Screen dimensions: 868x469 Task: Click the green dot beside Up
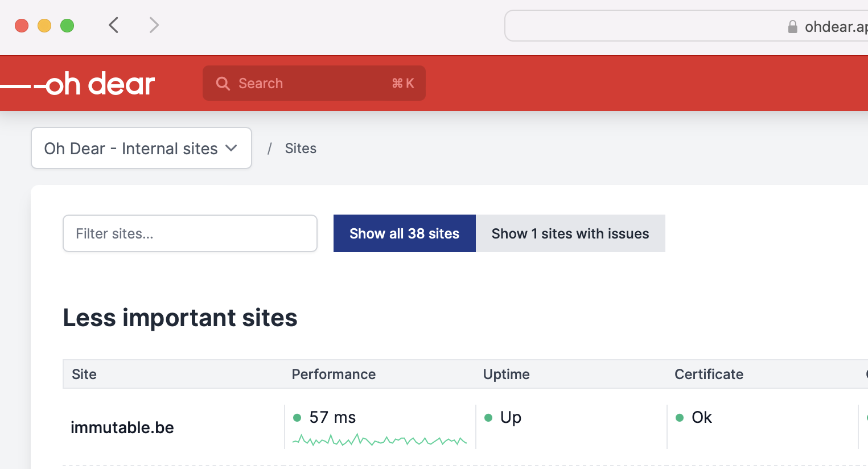click(x=488, y=418)
